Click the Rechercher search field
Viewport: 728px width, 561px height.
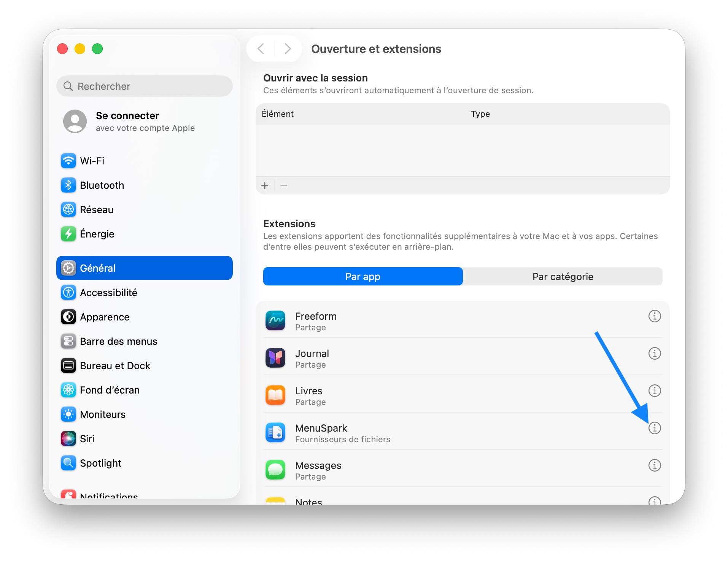(x=145, y=86)
